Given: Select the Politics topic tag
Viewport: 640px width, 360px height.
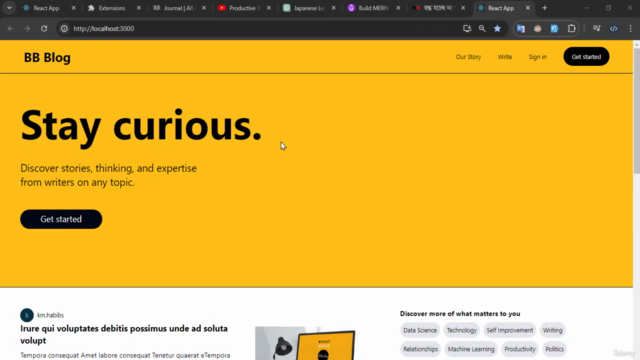Looking at the screenshot, I should pyautogui.click(x=554, y=349).
